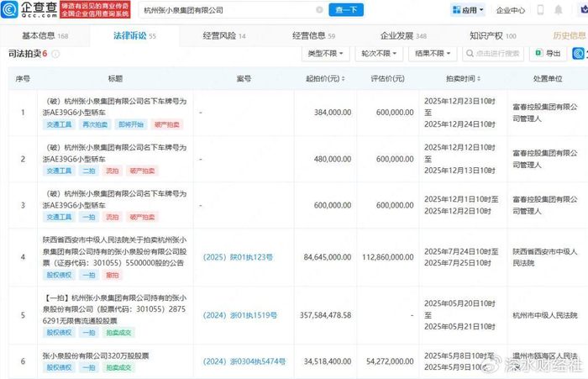This screenshot has width=588, height=379.
Task: Switch to 企业发展 tab
Action: (403, 35)
